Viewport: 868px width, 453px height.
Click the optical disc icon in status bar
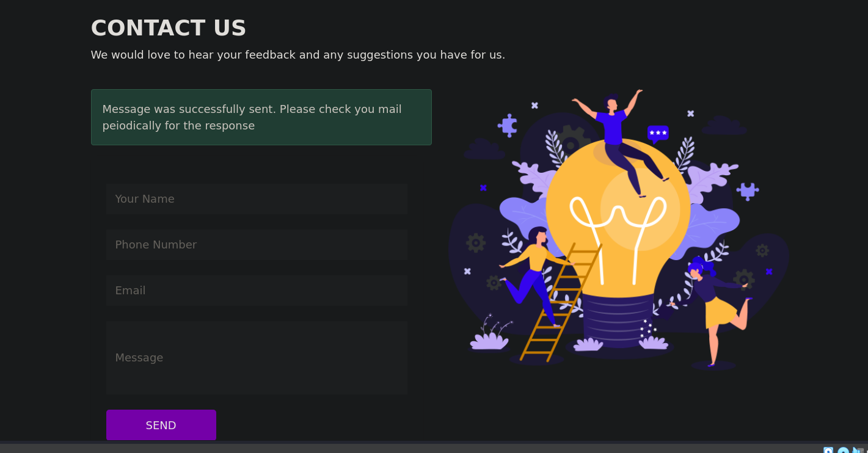tap(843, 451)
